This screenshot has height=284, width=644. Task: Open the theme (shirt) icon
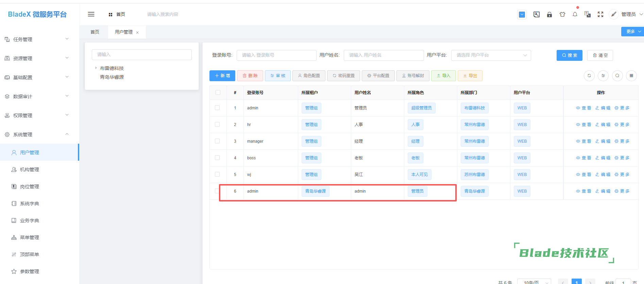click(562, 15)
